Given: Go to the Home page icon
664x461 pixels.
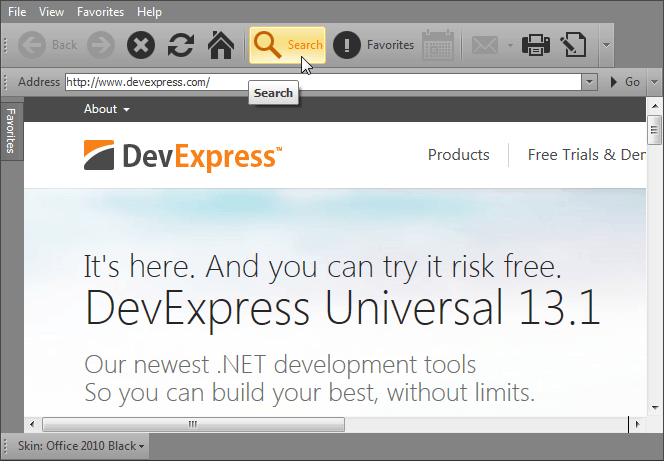Looking at the screenshot, I should tap(221, 45).
